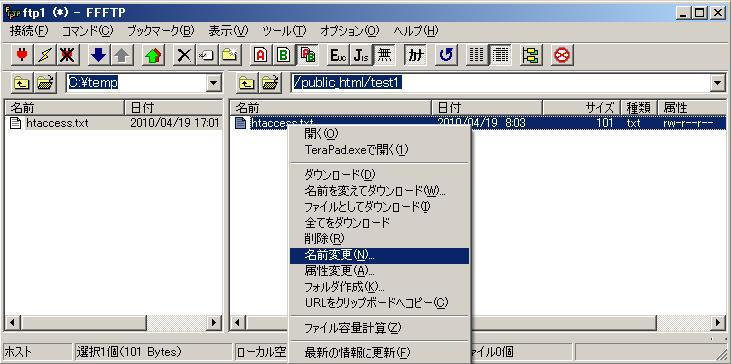Sort local list by 日付 column
731x364 pixels.
point(173,108)
